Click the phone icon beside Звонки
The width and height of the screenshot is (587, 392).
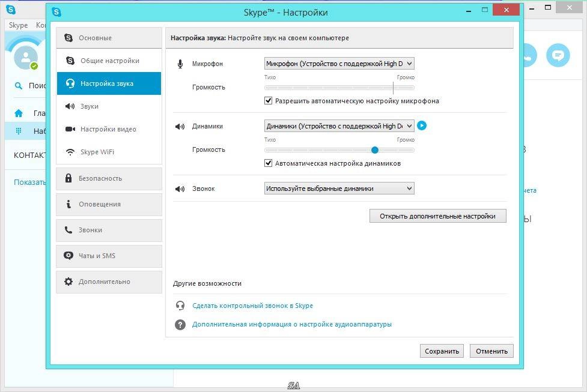[x=68, y=230]
